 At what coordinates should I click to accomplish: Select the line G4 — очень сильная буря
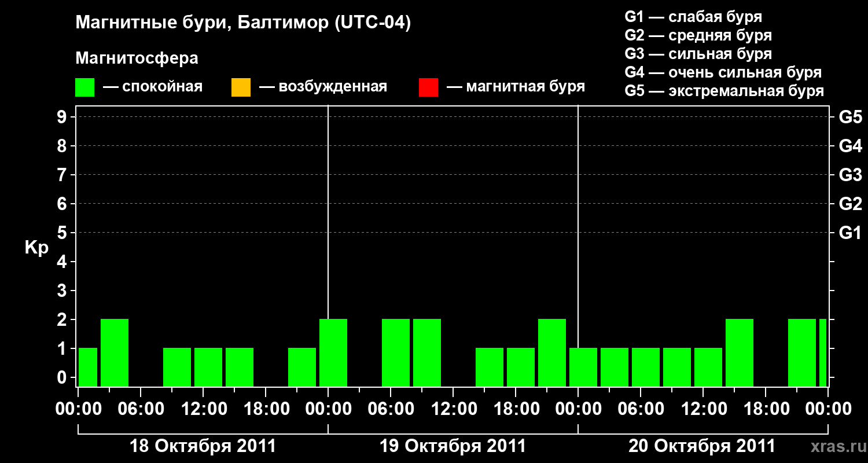[x=723, y=72]
